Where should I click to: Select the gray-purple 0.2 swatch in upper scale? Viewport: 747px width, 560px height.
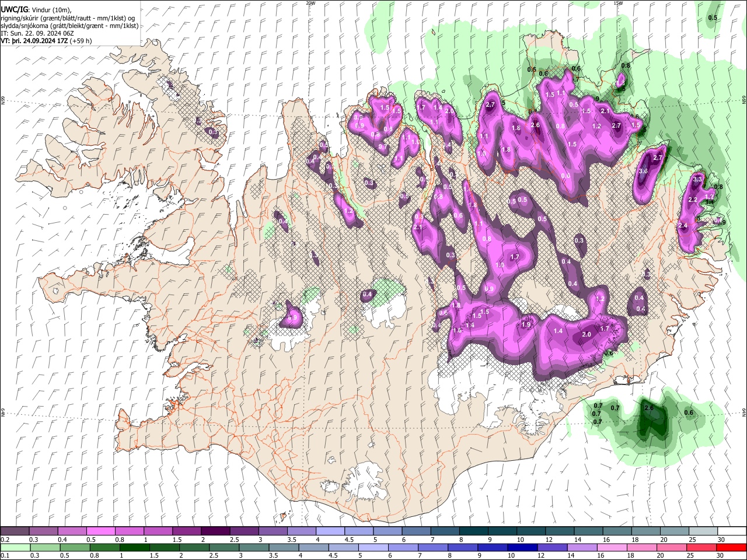[15, 531]
